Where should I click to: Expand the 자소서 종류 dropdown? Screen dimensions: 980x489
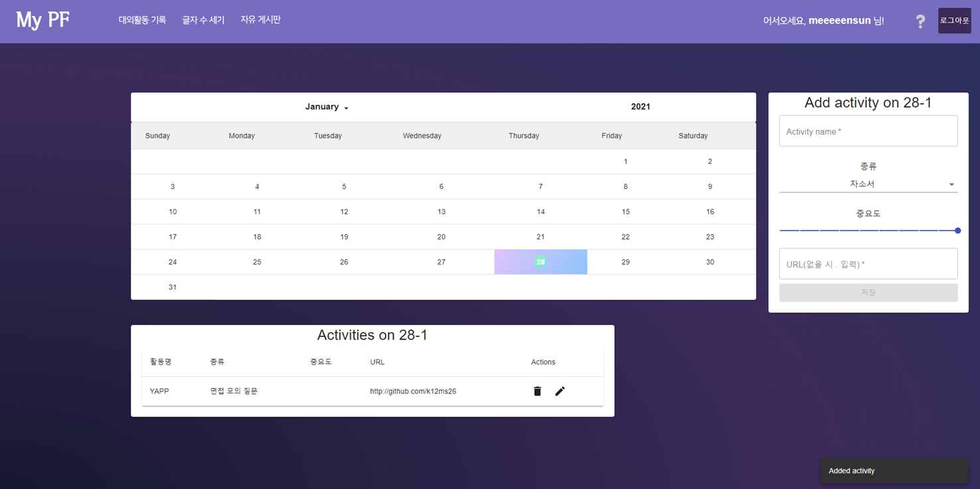click(868, 184)
